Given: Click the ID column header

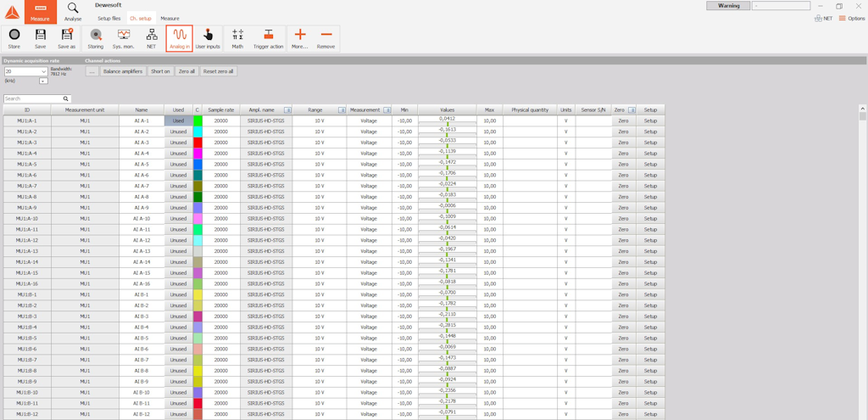Looking at the screenshot, I should [x=27, y=109].
